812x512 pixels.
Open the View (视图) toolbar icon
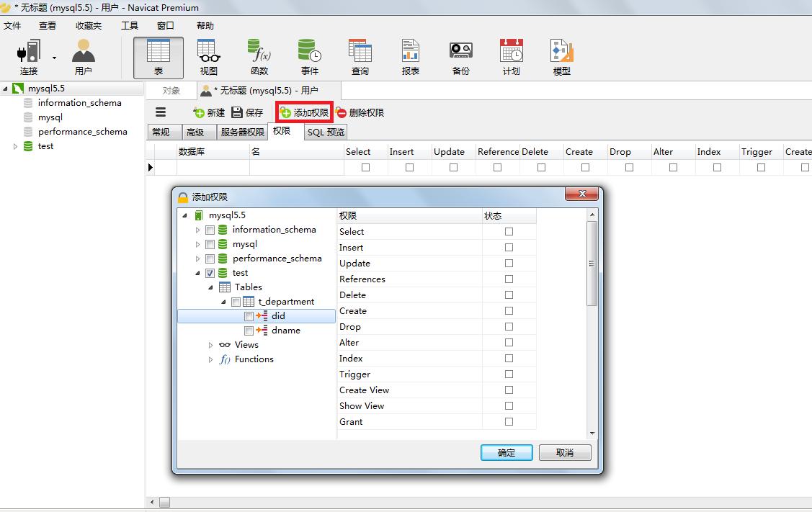tap(209, 58)
